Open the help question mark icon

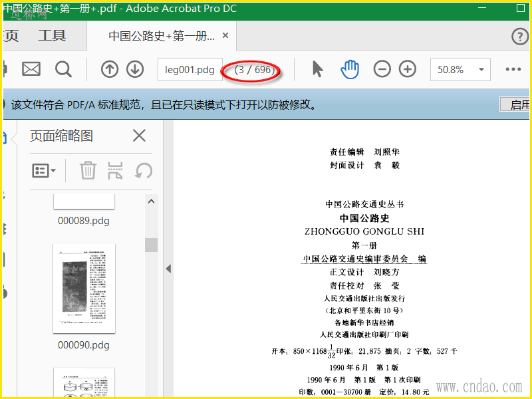point(520,36)
